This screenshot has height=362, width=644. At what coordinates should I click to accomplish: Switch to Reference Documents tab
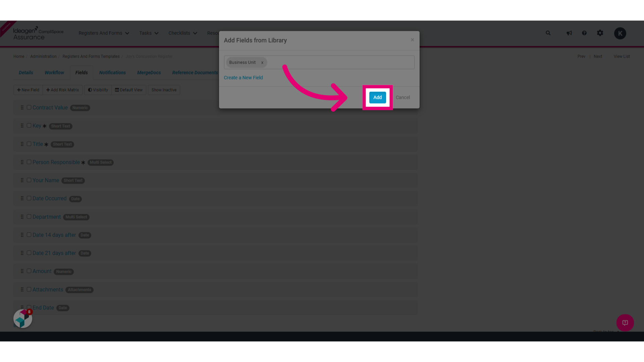coord(195,73)
